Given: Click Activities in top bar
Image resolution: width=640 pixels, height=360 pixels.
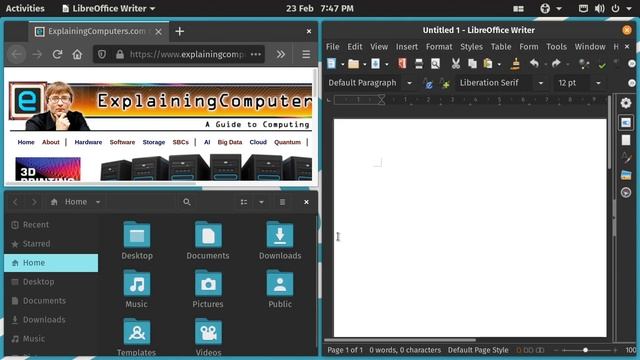Looking at the screenshot, I should (25, 8).
